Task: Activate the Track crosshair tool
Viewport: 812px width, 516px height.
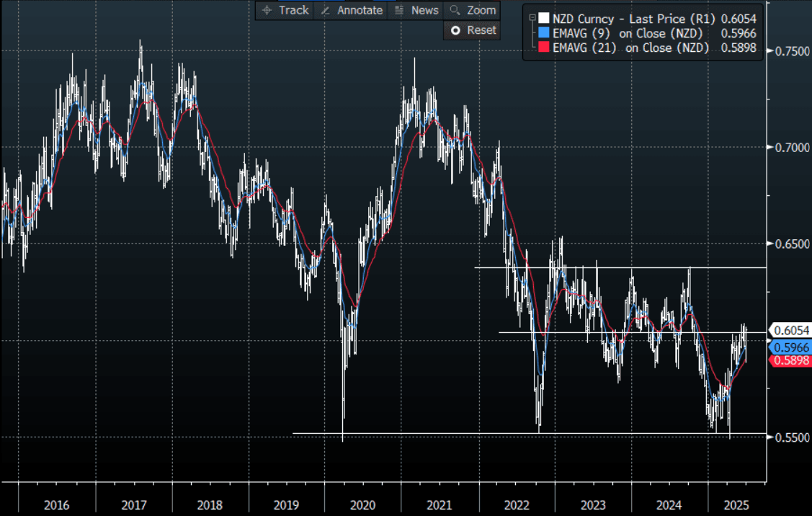Action: tap(285, 10)
